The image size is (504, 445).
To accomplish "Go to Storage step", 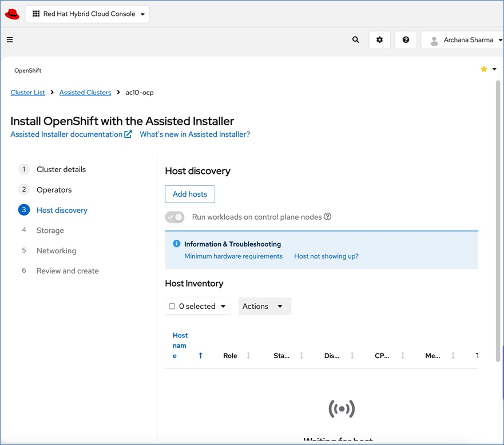I will click(50, 231).
